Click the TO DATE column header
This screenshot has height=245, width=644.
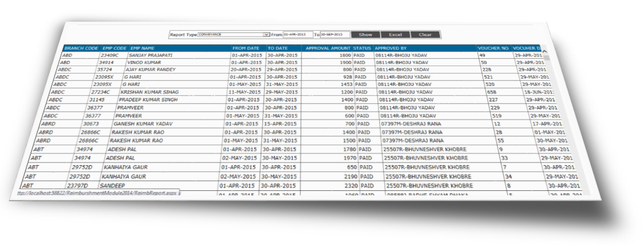(278, 48)
